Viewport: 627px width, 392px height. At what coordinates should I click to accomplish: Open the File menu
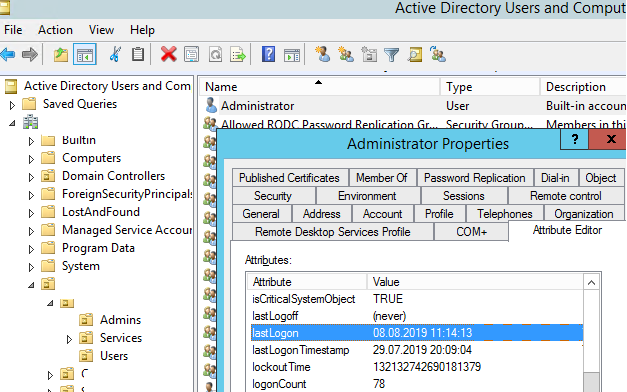coord(13,30)
